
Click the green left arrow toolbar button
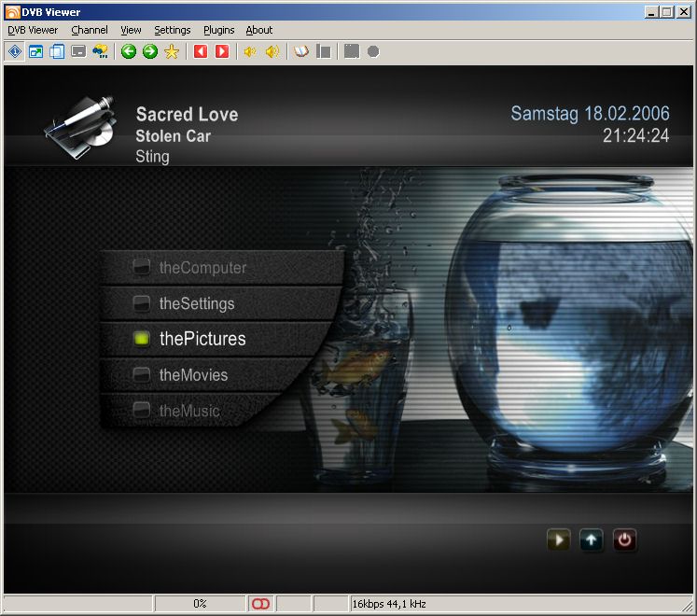point(129,51)
